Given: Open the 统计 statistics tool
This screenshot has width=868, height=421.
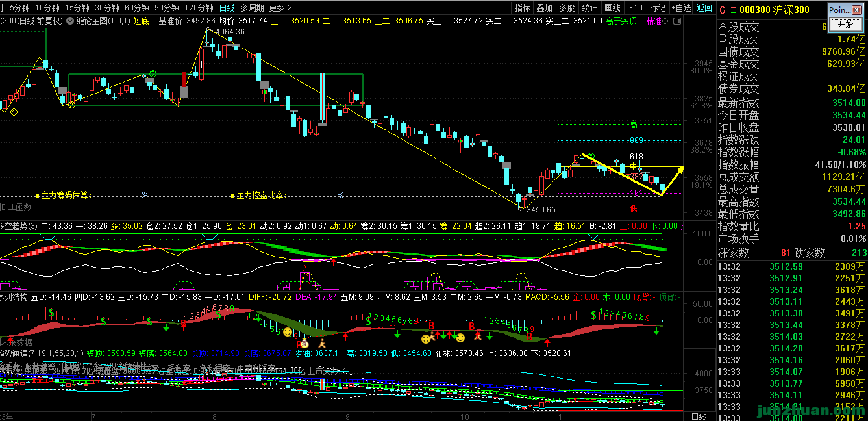Looking at the screenshot, I should [589, 8].
